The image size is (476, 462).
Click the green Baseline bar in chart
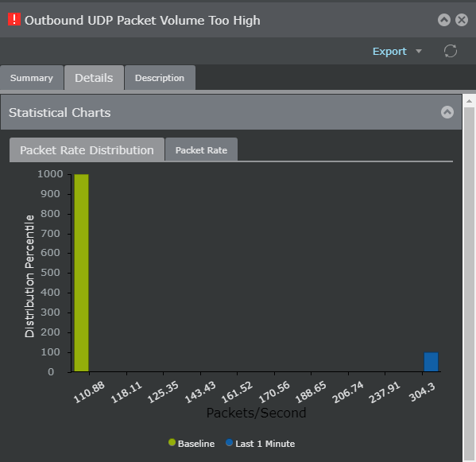[x=81, y=273]
